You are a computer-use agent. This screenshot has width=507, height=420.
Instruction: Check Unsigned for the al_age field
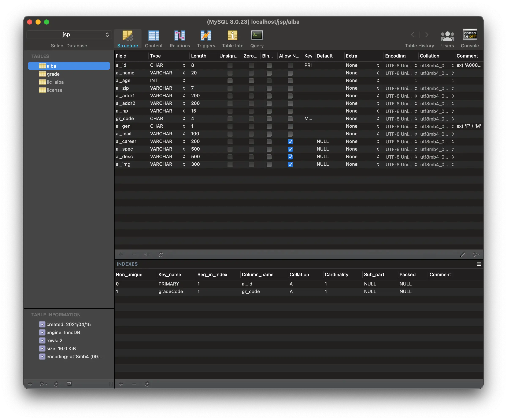click(x=230, y=81)
